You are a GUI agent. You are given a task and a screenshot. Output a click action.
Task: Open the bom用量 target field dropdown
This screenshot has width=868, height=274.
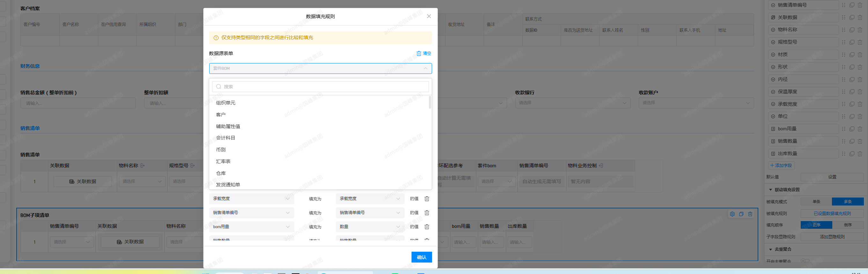[x=252, y=227]
